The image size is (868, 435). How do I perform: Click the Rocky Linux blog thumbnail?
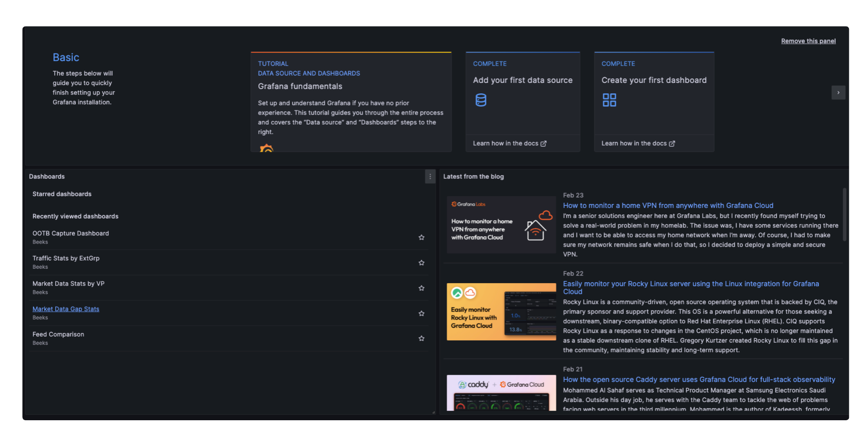tap(501, 312)
